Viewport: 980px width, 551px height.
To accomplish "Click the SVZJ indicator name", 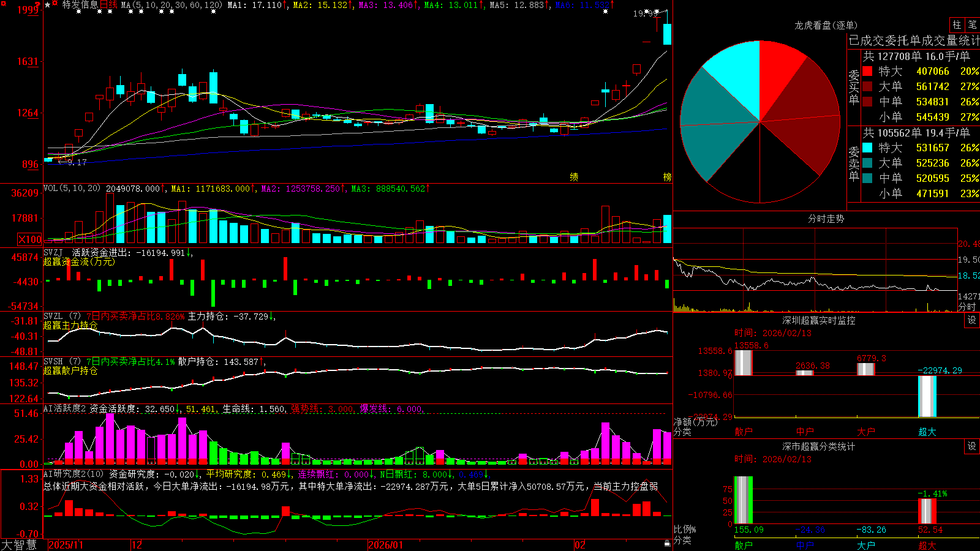I will pyautogui.click(x=53, y=252).
